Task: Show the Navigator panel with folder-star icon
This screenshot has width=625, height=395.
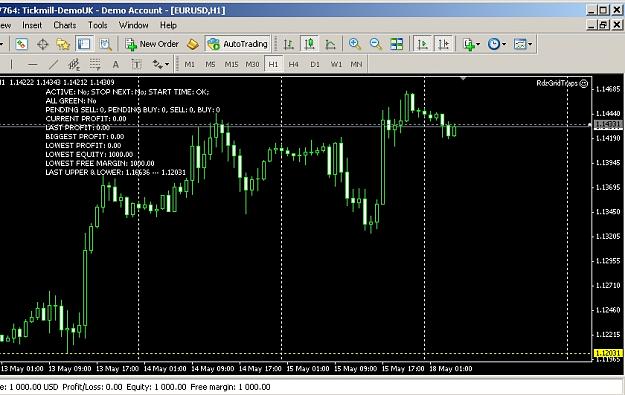Action: (63, 44)
